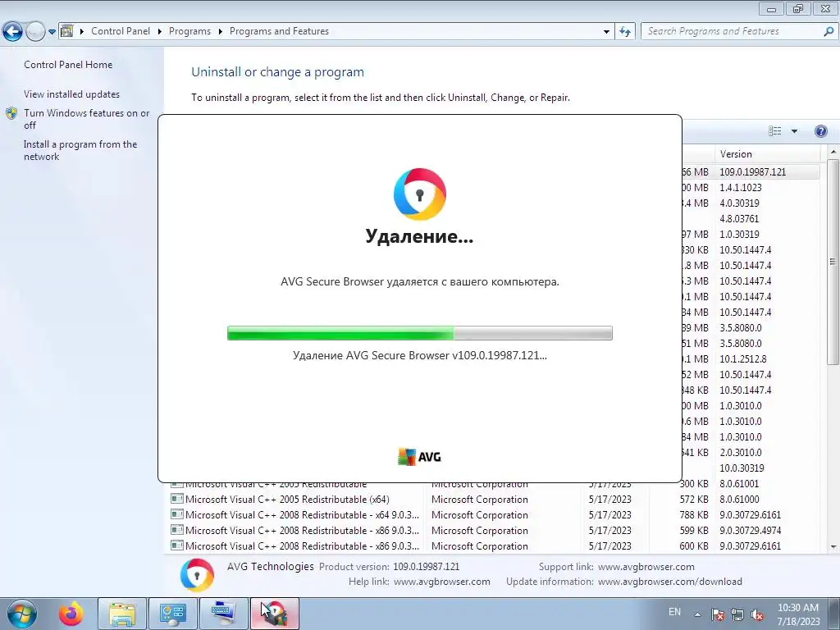Screen dimensions: 840x630
Task: Select the Visual C++ 2008 x64 9.0.3 row
Action: (x=495, y=515)
